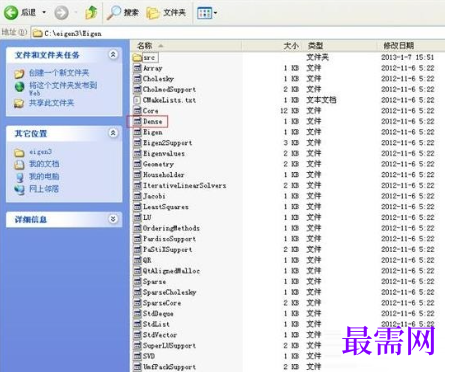This screenshot has height=372, width=454.
Task: Select the IterativeLinearSolvers file icon
Action: click(x=137, y=186)
